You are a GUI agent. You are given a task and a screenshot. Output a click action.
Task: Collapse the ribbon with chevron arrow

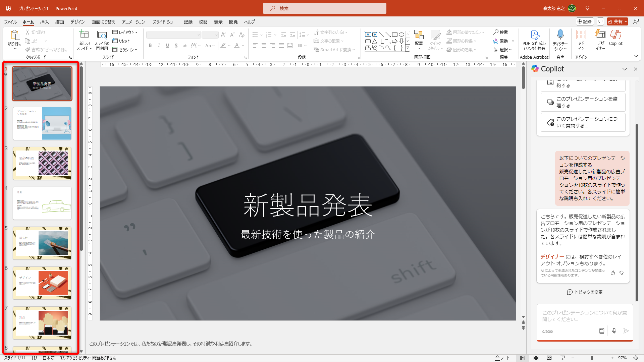[636, 56]
